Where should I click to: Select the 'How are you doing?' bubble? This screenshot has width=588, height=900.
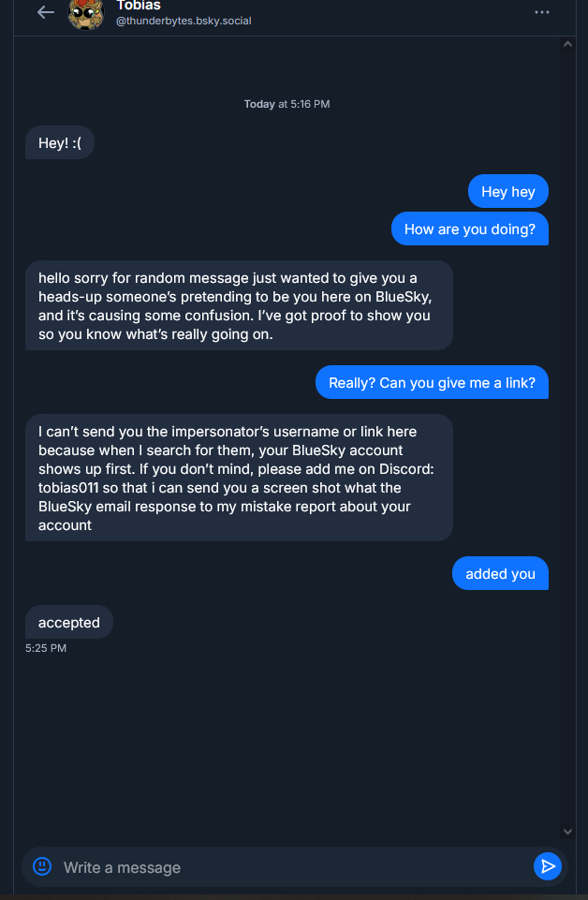point(469,229)
